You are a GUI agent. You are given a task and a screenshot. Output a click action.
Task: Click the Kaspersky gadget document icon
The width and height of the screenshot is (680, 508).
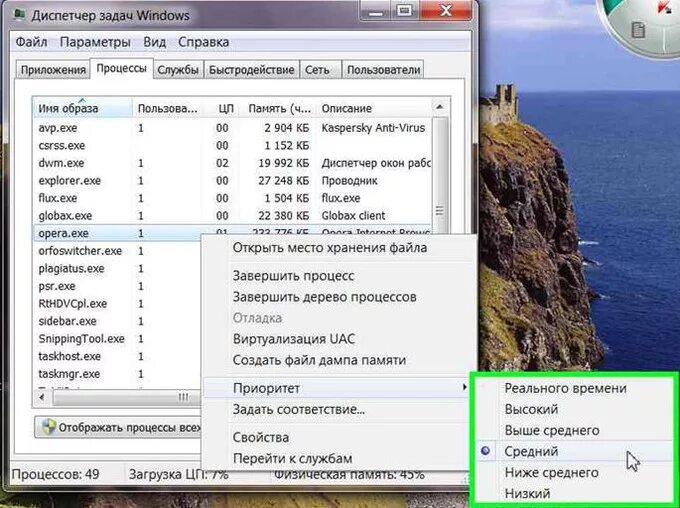(x=638, y=30)
